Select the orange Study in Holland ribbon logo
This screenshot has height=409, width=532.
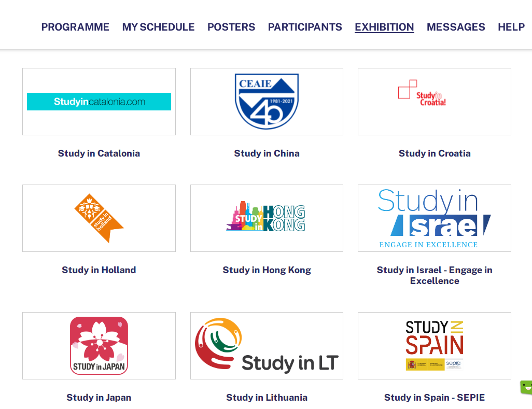point(99,218)
